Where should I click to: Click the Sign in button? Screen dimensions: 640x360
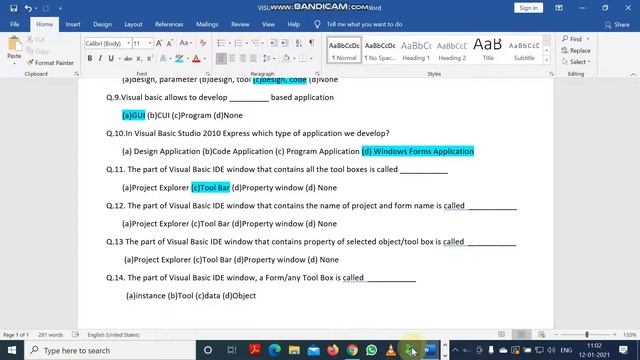tap(528, 8)
